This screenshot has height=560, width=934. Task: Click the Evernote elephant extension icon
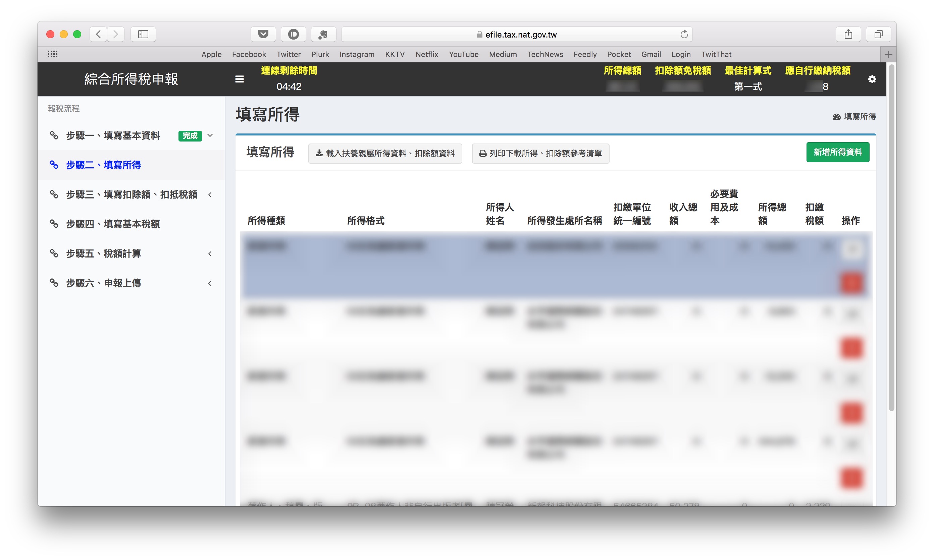(323, 34)
